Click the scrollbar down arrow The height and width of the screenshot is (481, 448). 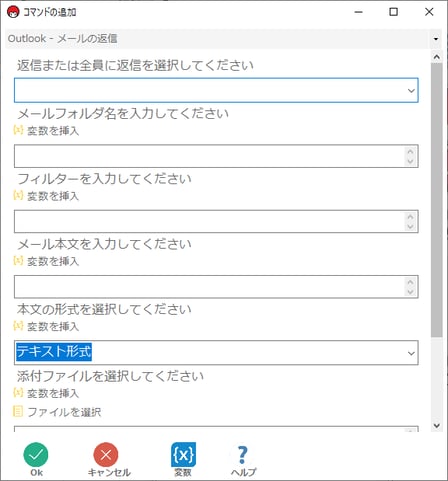point(437,425)
